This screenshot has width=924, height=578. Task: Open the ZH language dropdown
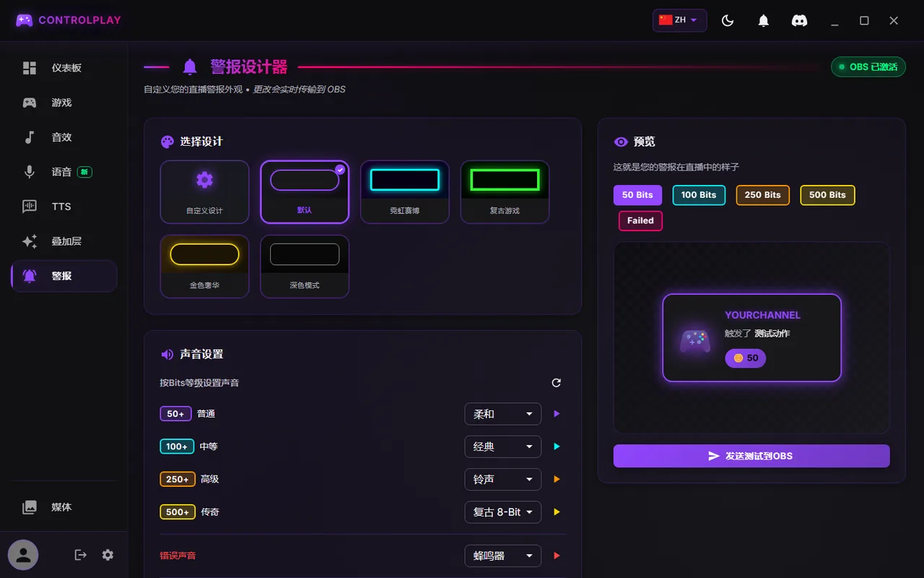coord(679,20)
